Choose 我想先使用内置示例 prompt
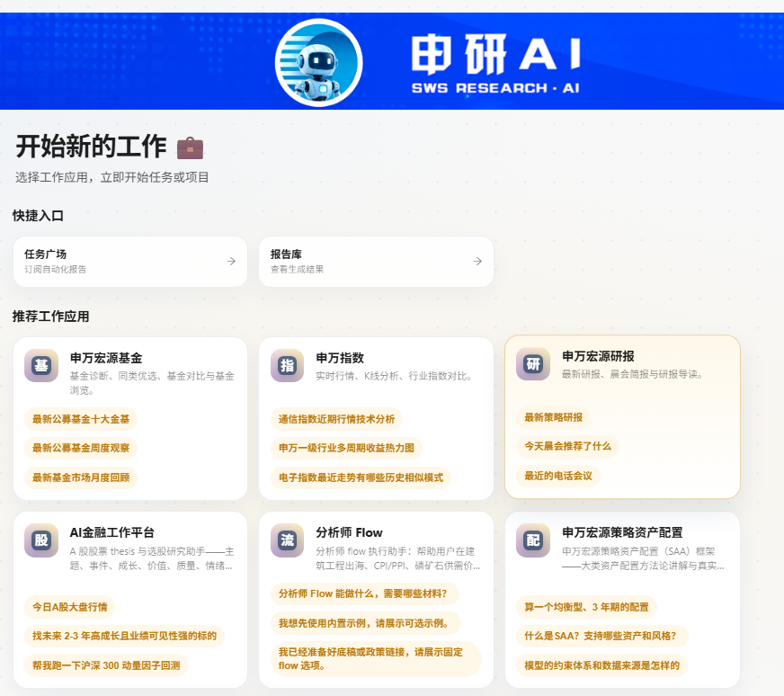This screenshot has height=696, width=784. [366, 623]
